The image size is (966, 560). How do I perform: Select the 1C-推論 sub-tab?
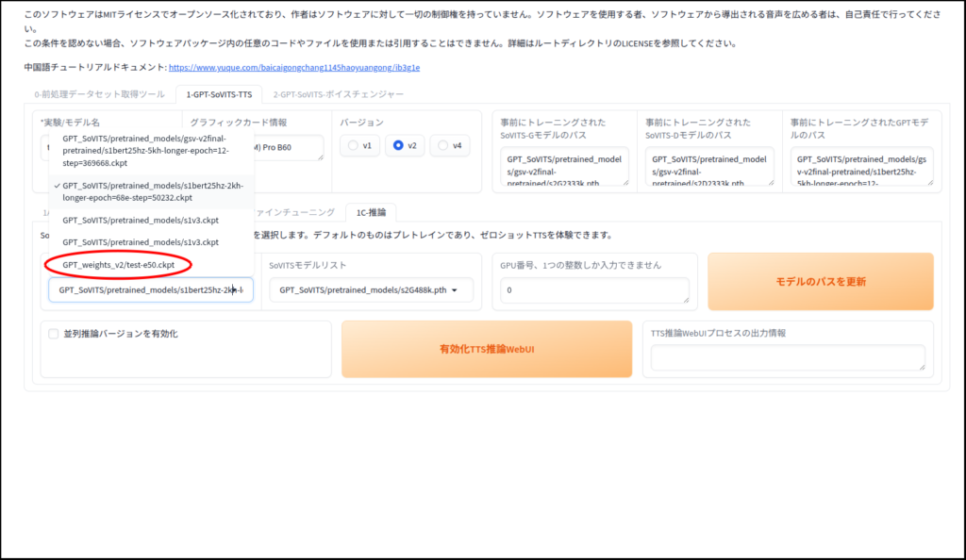[x=371, y=212]
